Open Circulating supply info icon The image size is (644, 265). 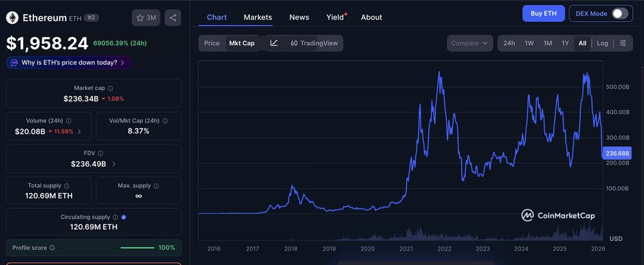[x=115, y=217]
